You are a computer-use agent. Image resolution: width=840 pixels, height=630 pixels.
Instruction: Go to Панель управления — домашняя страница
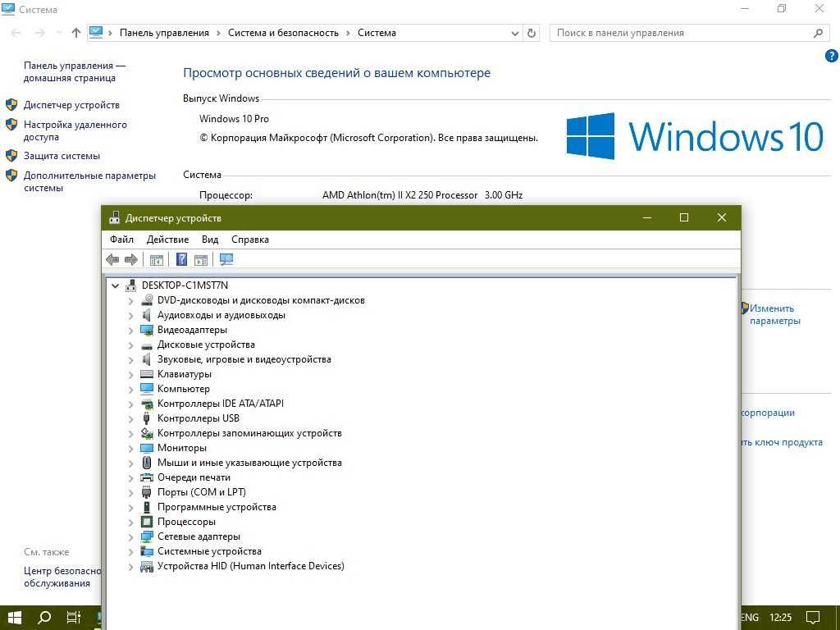75,72
